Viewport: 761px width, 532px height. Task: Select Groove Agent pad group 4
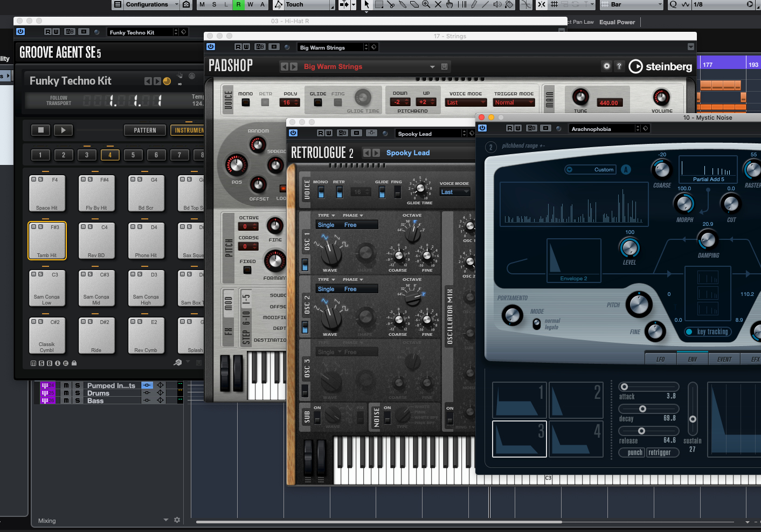[110, 155]
